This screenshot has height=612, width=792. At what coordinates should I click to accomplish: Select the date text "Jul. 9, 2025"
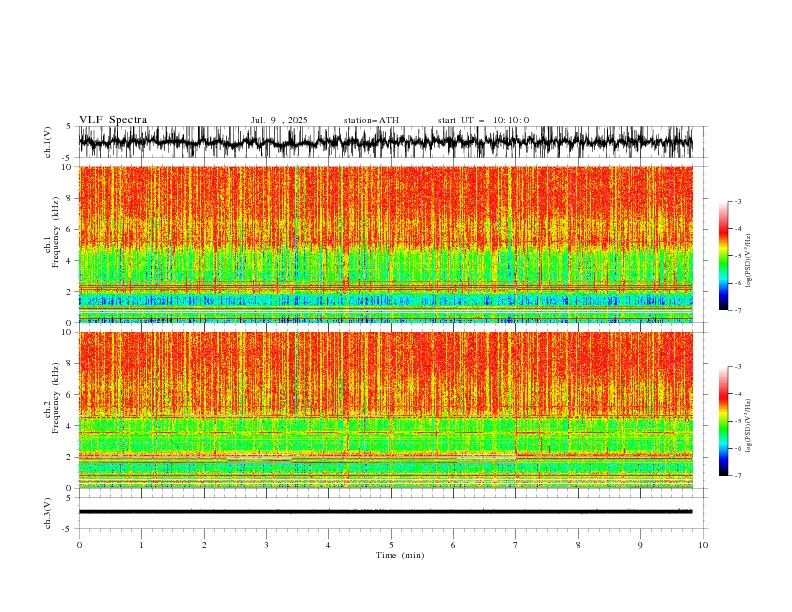point(279,120)
